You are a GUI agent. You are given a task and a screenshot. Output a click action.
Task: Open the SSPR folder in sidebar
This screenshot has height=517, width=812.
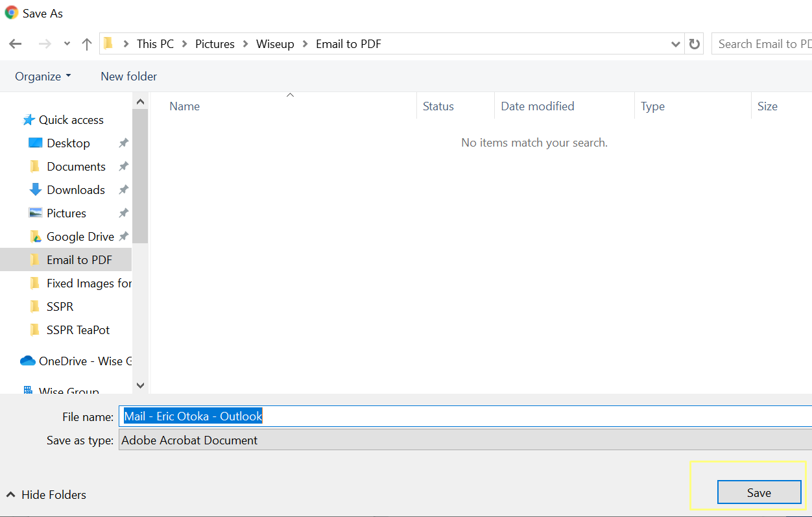[60, 306]
